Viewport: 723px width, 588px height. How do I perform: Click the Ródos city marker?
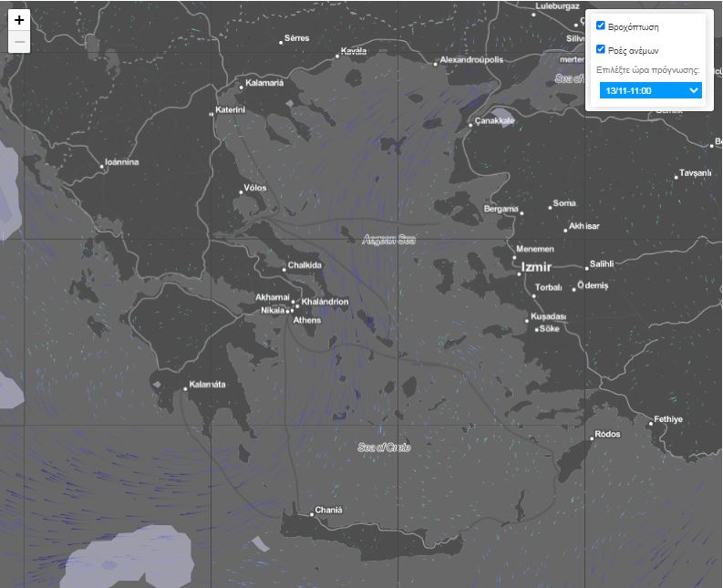tap(592, 439)
